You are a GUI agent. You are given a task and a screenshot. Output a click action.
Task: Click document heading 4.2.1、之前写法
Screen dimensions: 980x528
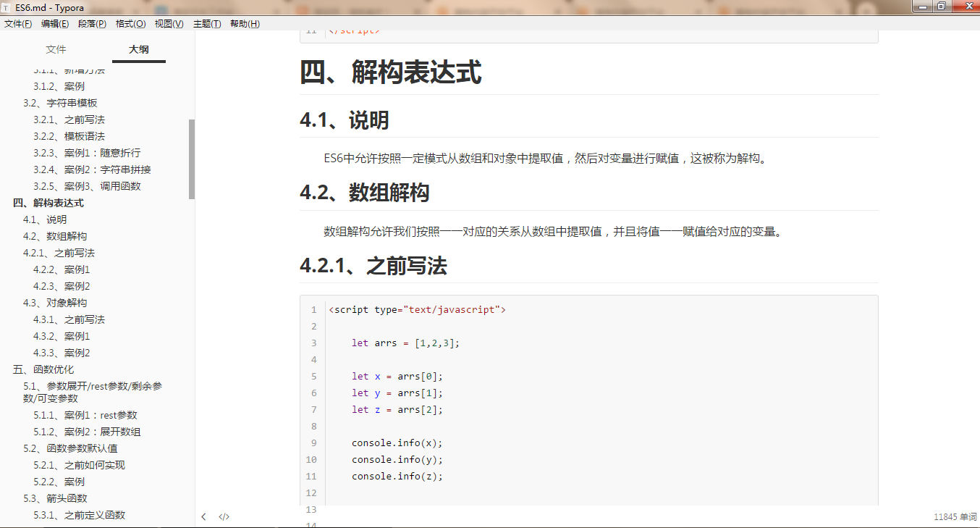pyautogui.click(x=373, y=266)
